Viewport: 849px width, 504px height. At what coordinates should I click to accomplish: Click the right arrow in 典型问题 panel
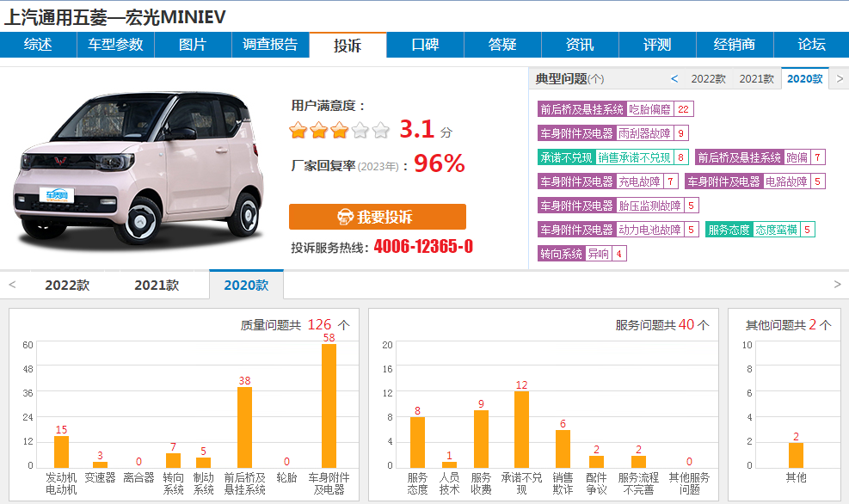tap(839, 79)
